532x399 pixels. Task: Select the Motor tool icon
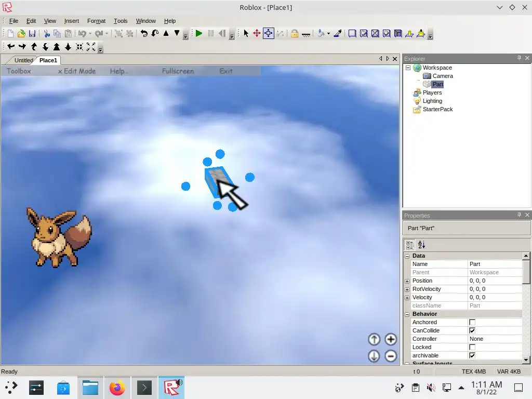tap(421, 33)
